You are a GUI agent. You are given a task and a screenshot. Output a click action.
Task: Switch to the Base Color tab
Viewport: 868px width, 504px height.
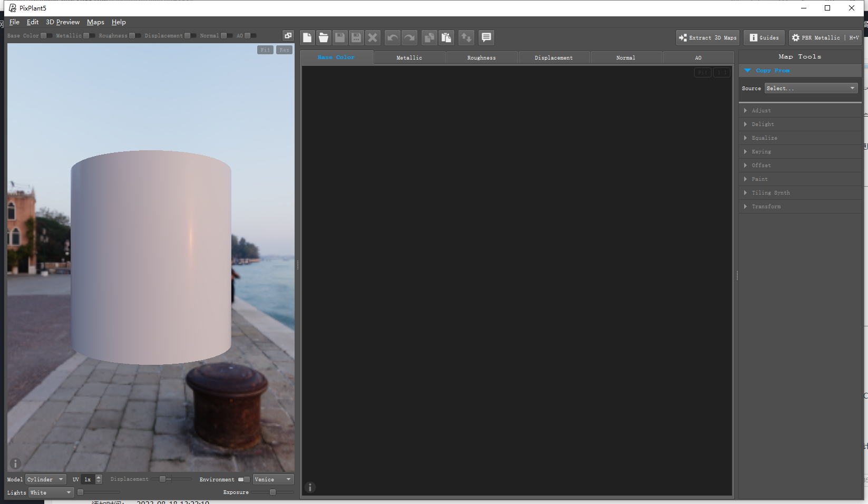pos(336,57)
